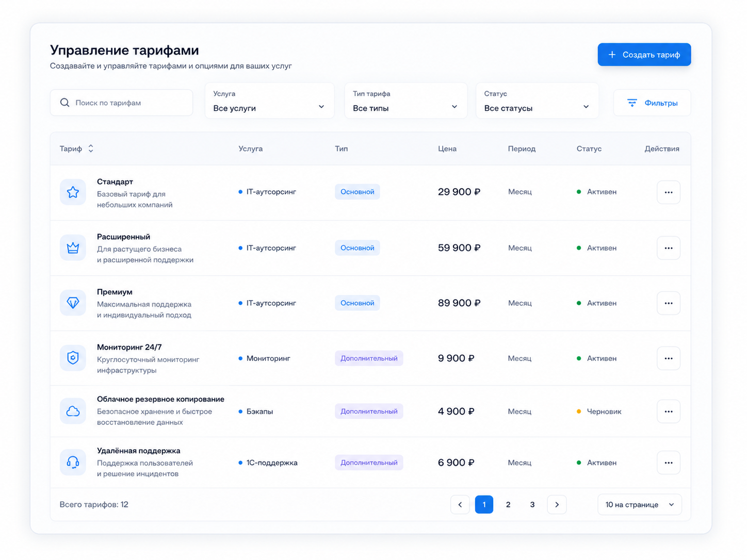Click the 1С-поддержка service cell
This screenshot has width=747, height=560.
tap(268, 463)
